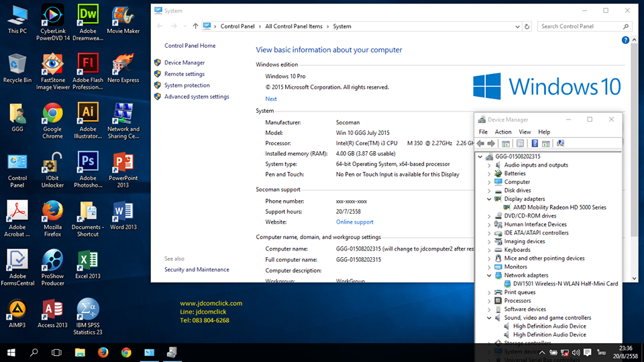Expand DVD/CD-ROM drives node
Screen dimensions: 644x362
point(489,216)
